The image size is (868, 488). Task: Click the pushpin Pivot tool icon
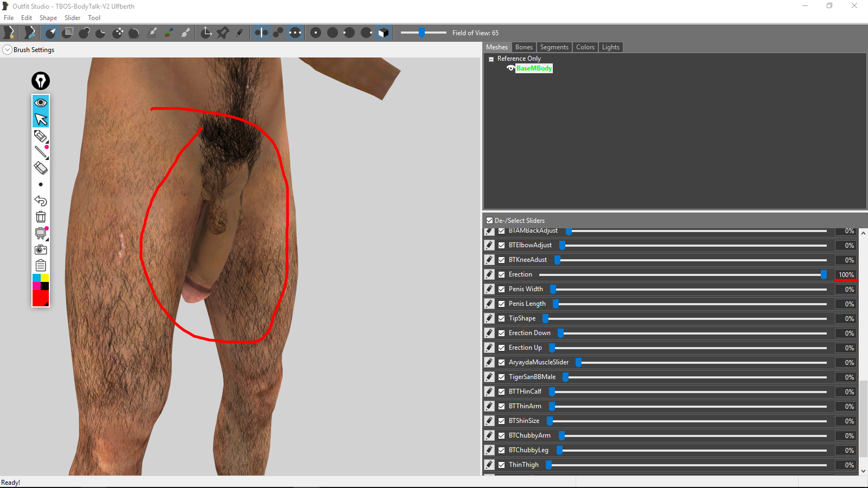[x=223, y=33]
